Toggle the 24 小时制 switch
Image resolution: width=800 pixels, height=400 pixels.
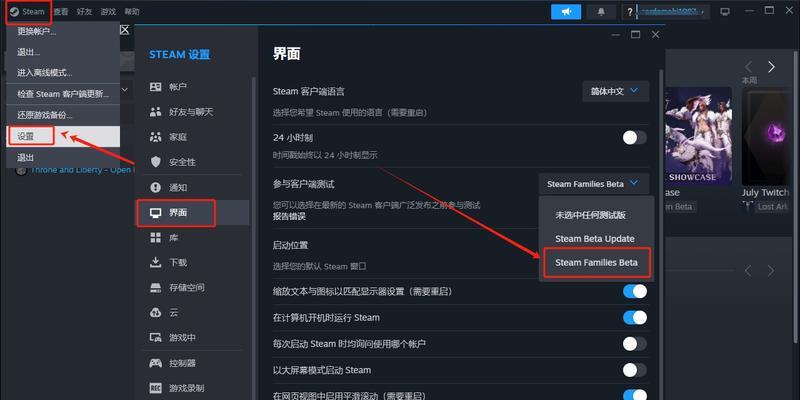635,137
